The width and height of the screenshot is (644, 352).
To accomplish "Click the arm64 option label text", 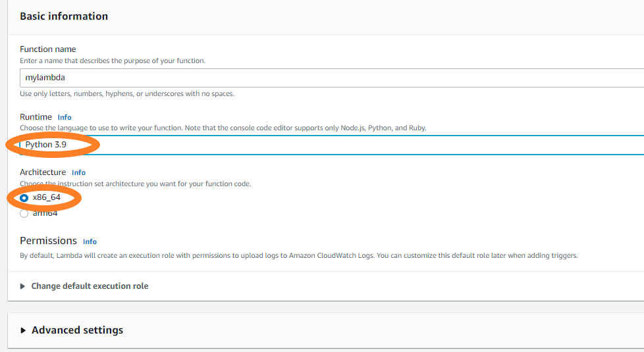I will point(45,213).
